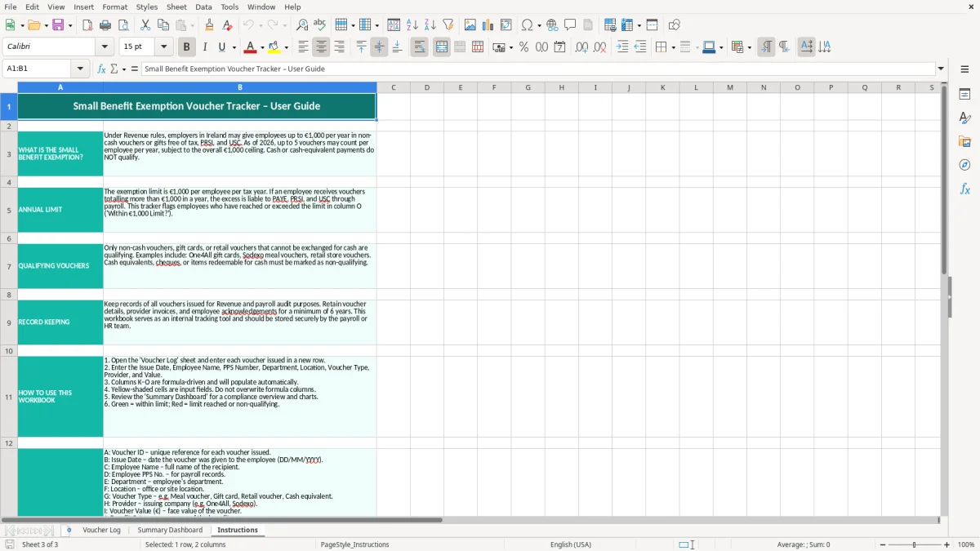The image size is (980, 551).
Task: Click the Clone Formatting paintbrush icon
Action: click(x=209, y=25)
